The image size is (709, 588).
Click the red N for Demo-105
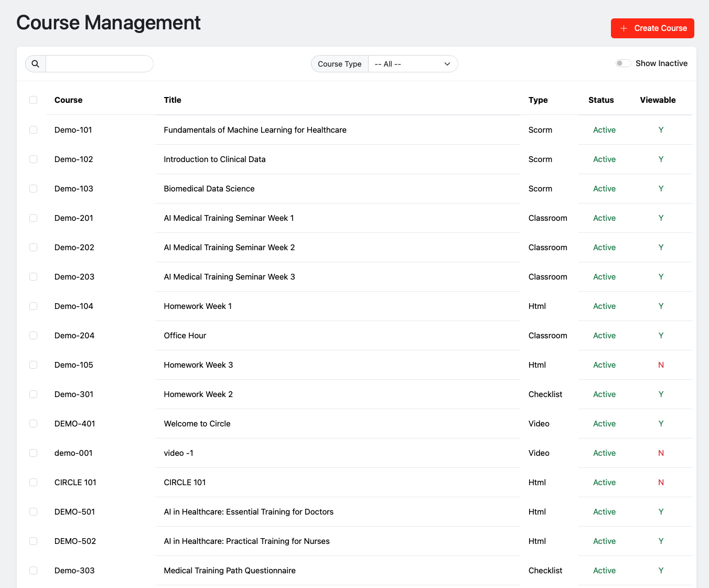[661, 365]
